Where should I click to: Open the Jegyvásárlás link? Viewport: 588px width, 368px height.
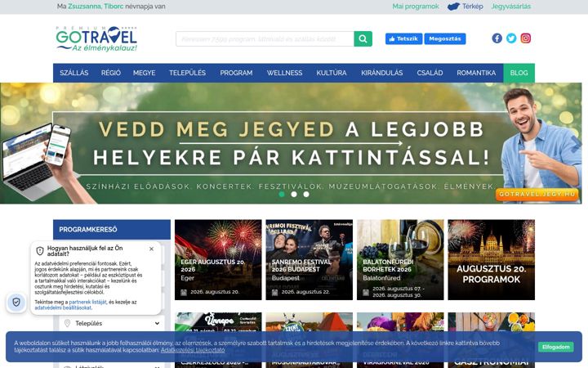tap(511, 7)
